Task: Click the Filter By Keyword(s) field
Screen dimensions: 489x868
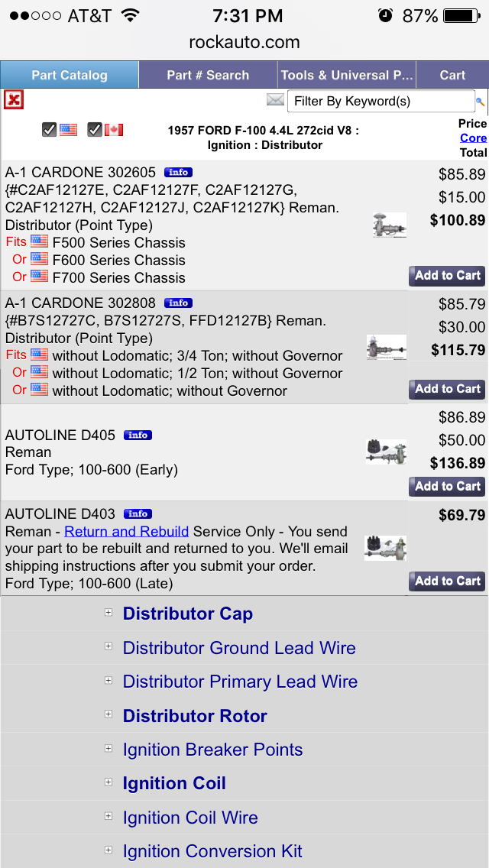Action: [380, 101]
